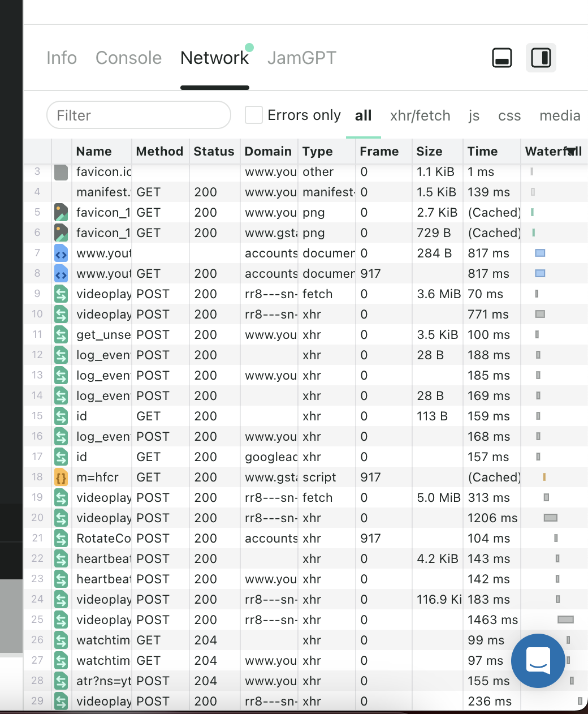Sort requests by Status column header
The image size is (588, 714).
point(214,152)
